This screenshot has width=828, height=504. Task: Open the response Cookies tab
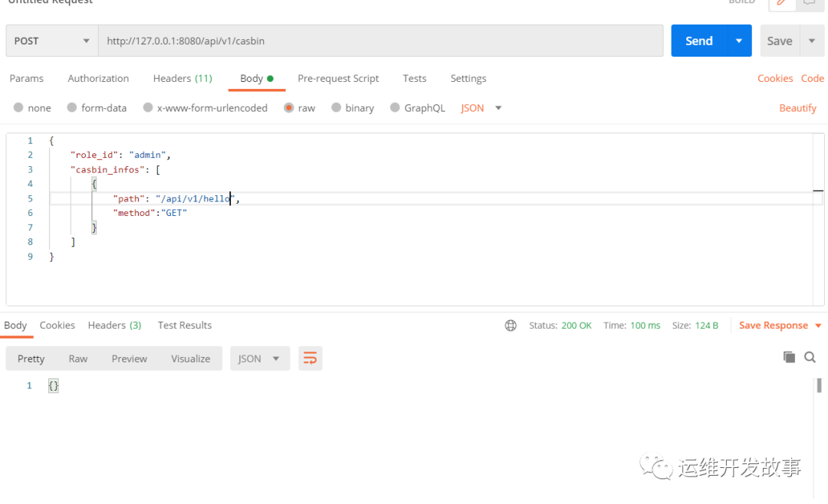click(57, 326)
